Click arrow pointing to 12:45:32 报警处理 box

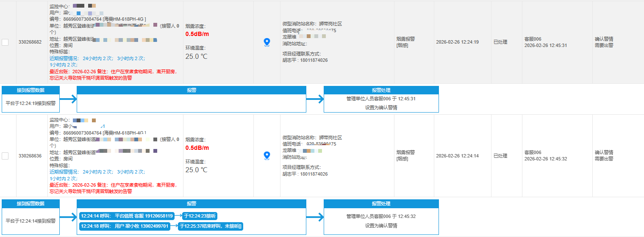[x=315, y=218]
